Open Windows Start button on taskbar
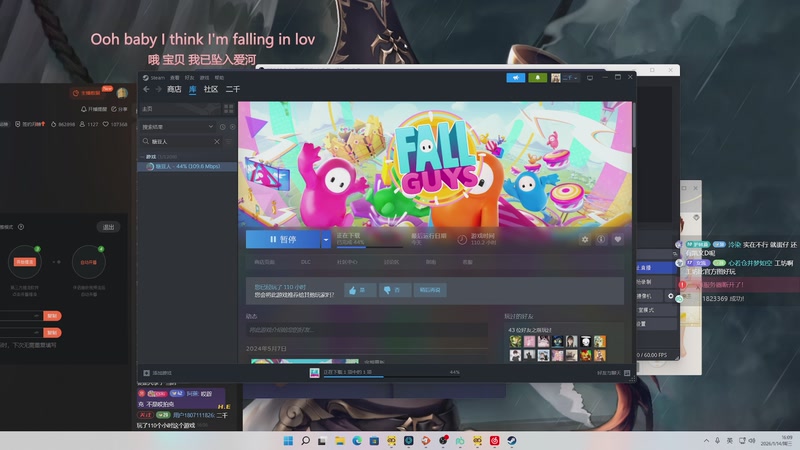 pyautogui.click(x=288, y=441)
